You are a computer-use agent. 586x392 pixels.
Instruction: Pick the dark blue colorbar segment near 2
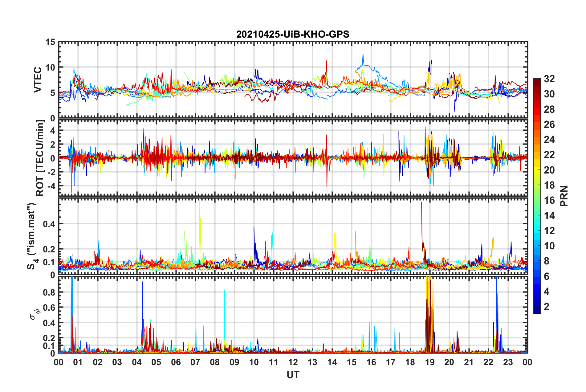click(x=537, y=307)
